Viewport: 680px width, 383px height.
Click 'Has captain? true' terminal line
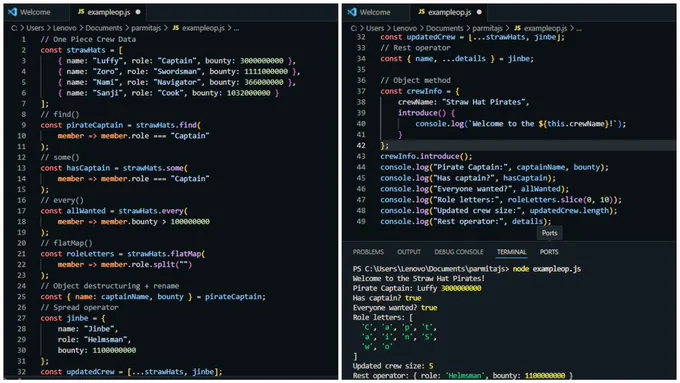387,298
